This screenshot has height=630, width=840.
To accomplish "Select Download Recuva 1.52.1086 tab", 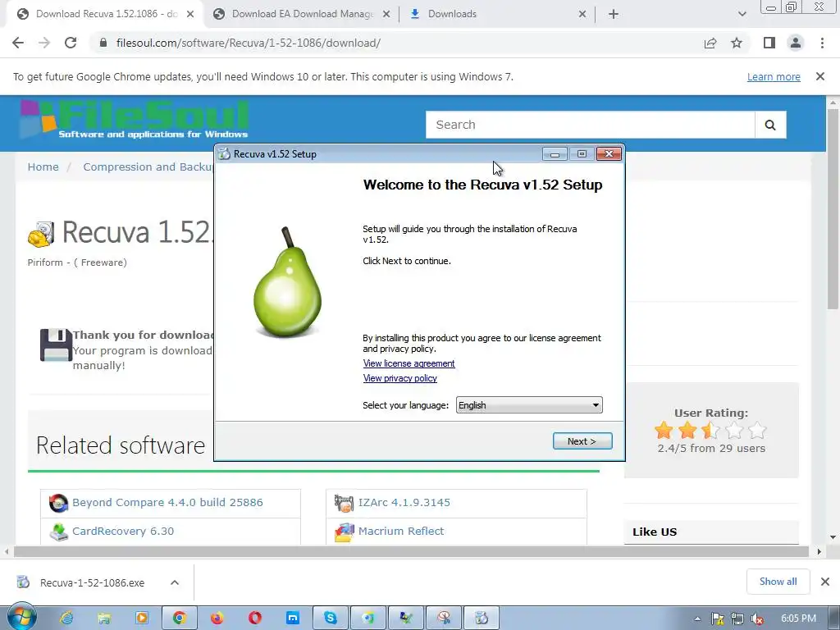I will tap(106, 14).
